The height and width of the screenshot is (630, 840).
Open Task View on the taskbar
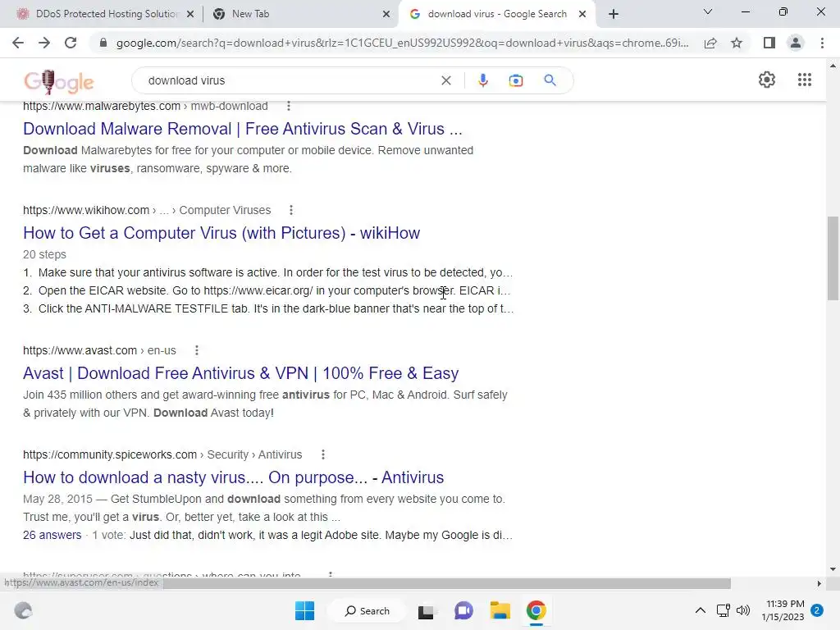tap(426, 610)
